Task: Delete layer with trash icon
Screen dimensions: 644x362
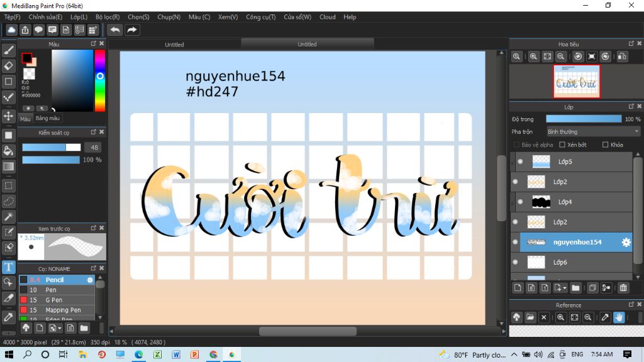Action: click(623, 288)
